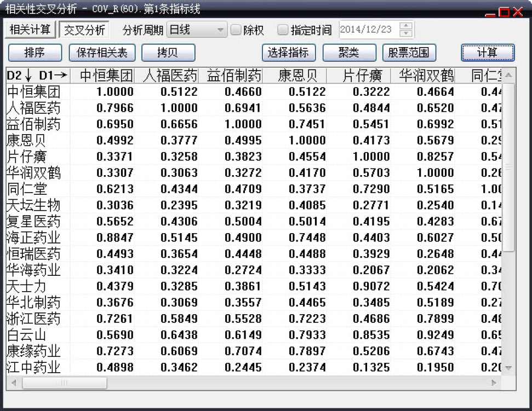
Task: Click the vertical scrollbar up arrow
Action: click(x=508, y=75)
